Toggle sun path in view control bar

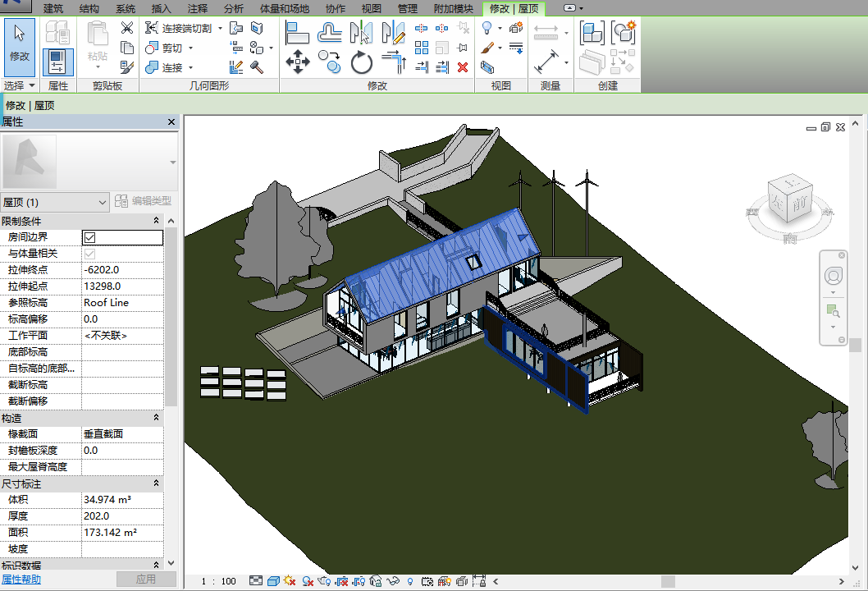290,581
